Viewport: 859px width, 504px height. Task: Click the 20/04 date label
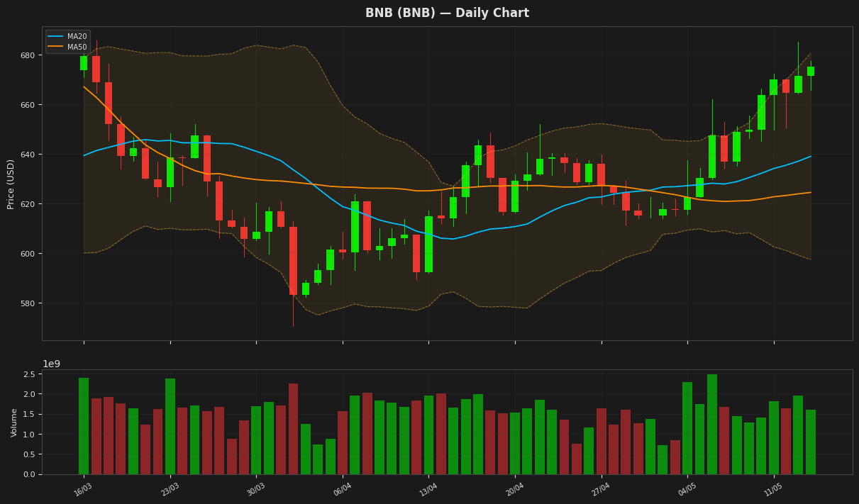pos(514,489)
